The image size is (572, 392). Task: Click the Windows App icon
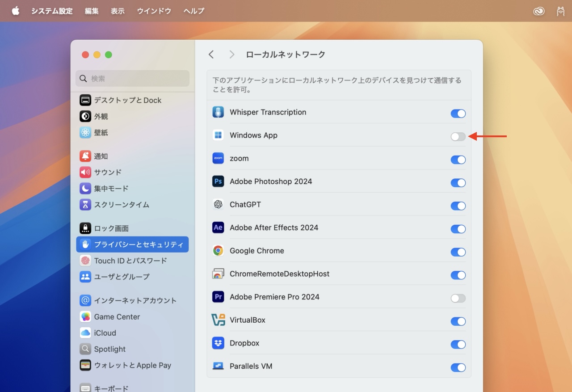point(218,135)
